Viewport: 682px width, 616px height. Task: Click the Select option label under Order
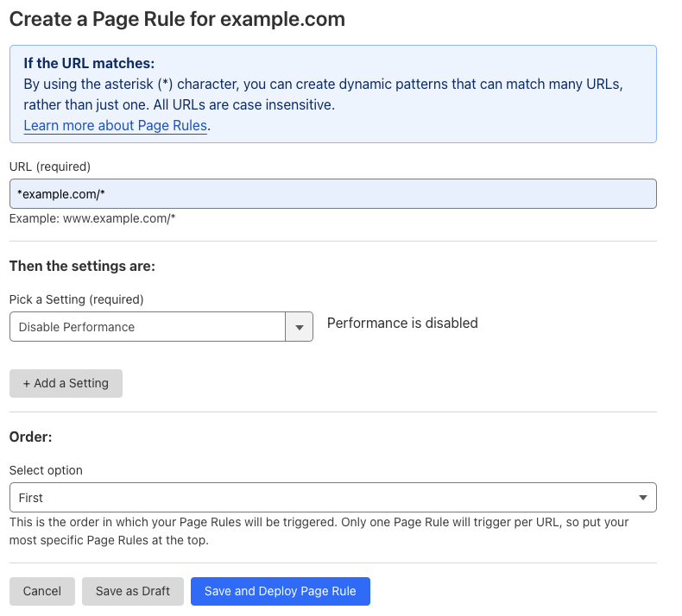tap(46, 470)
